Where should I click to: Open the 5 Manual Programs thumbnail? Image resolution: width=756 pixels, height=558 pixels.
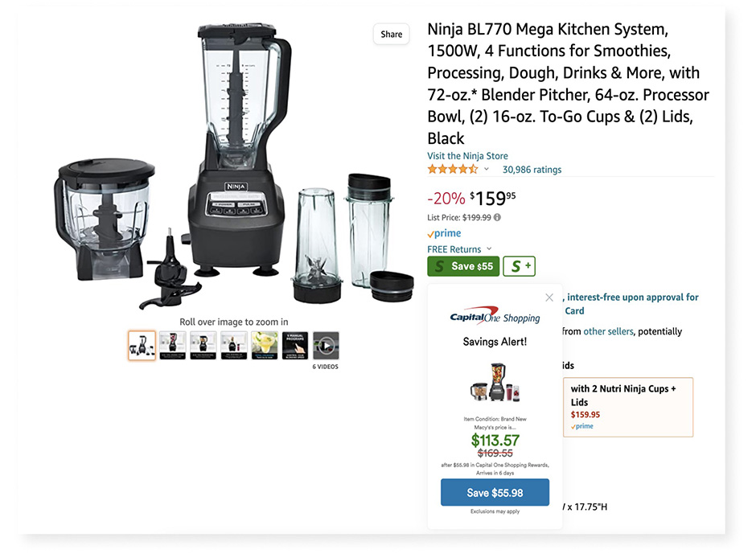point(295,346)
